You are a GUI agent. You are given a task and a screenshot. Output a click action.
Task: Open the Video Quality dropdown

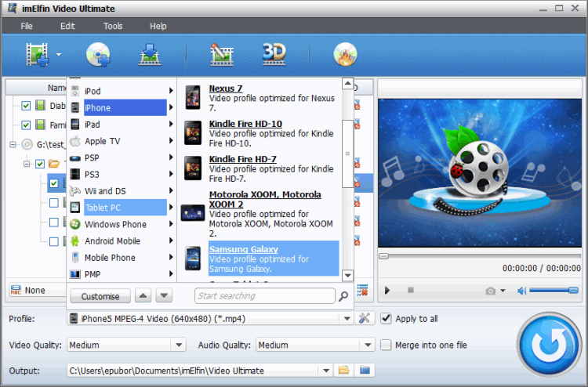pos(179,345)
